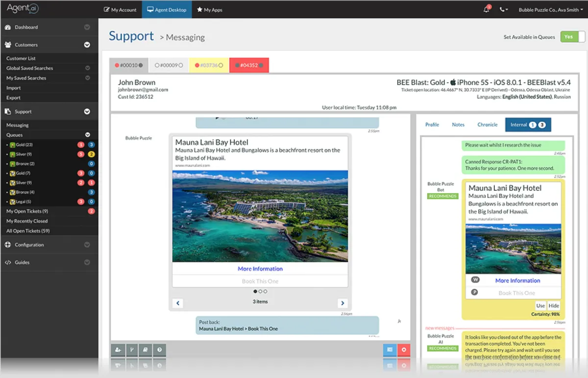Open My Recently Closed tickets
The height and width of the screenshot is (378, 588).
pos(27,221)
